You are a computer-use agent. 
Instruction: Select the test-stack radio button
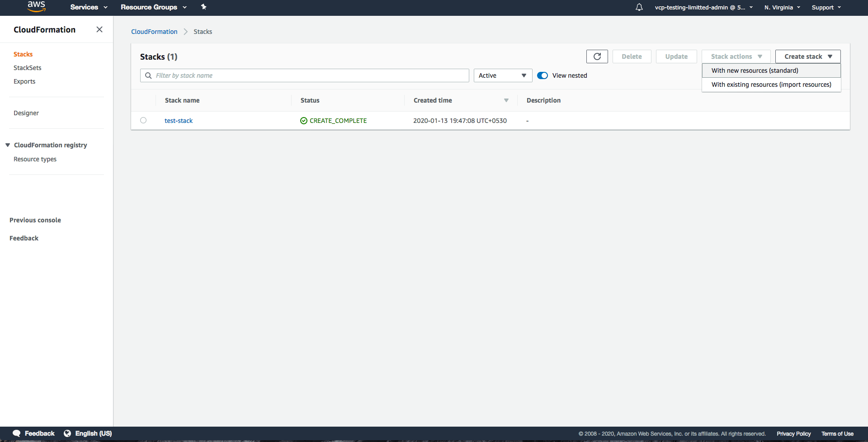[143, 120]
